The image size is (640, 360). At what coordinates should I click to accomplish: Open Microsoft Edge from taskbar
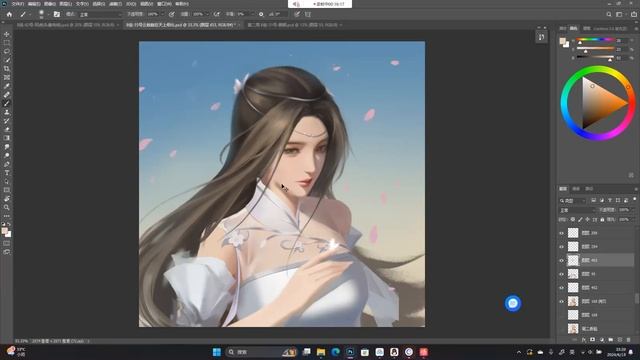tap(336, 352)
